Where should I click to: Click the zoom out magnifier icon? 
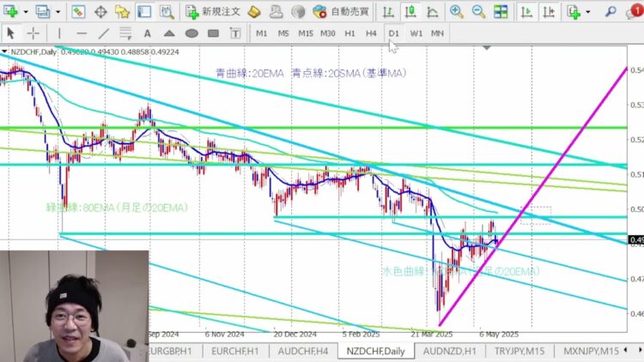coord(477,12)
